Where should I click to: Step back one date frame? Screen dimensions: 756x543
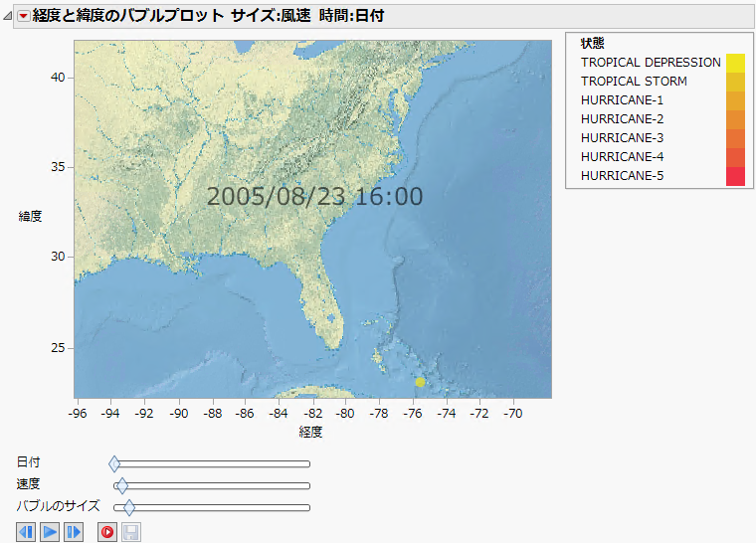tap(26, 532)
